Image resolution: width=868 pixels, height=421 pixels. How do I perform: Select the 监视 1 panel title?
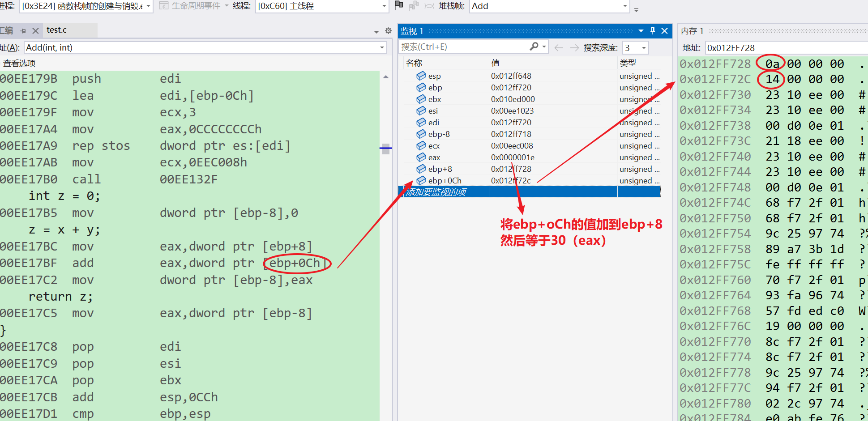pyautogui.click(x=412, y=31)
